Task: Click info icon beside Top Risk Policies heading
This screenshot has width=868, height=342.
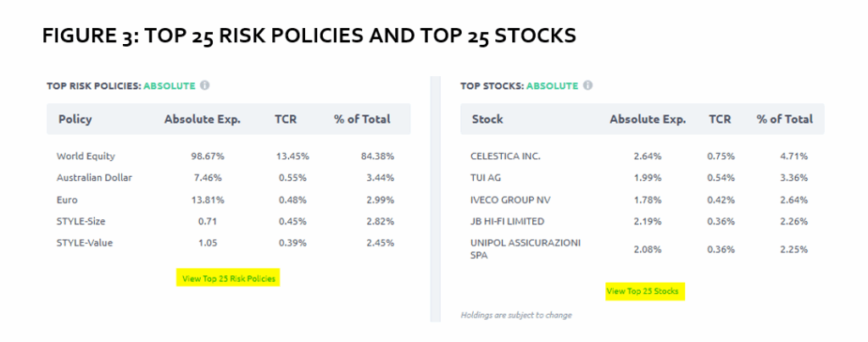Action: click(205, 85)
